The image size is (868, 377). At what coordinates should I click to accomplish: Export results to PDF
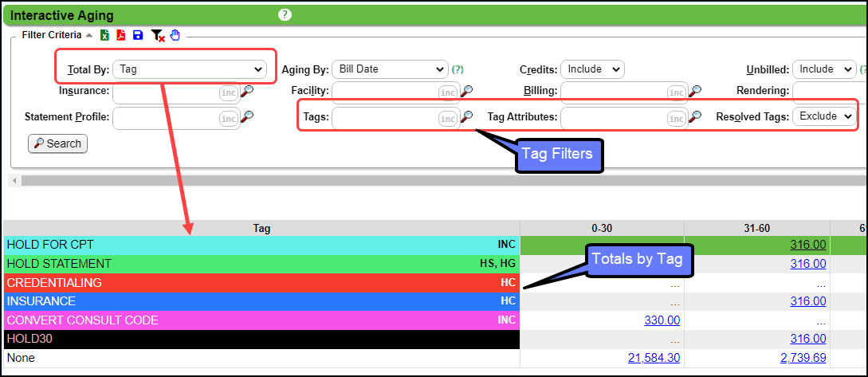120,35
